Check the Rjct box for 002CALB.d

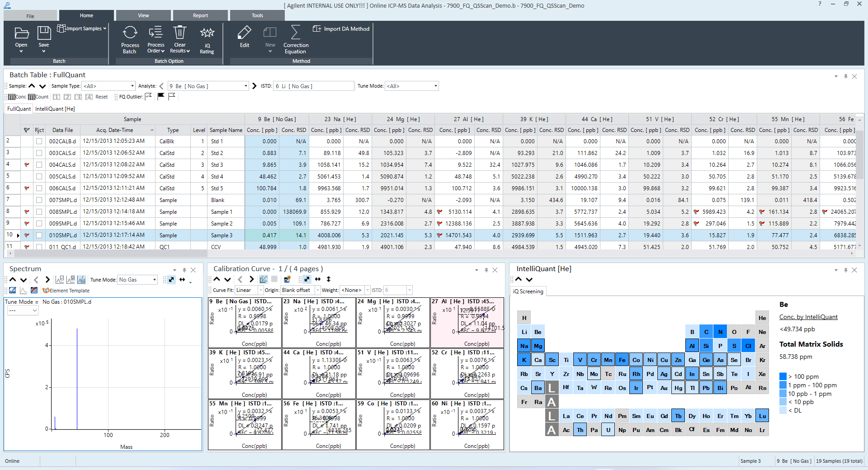[x=39, y=141]
